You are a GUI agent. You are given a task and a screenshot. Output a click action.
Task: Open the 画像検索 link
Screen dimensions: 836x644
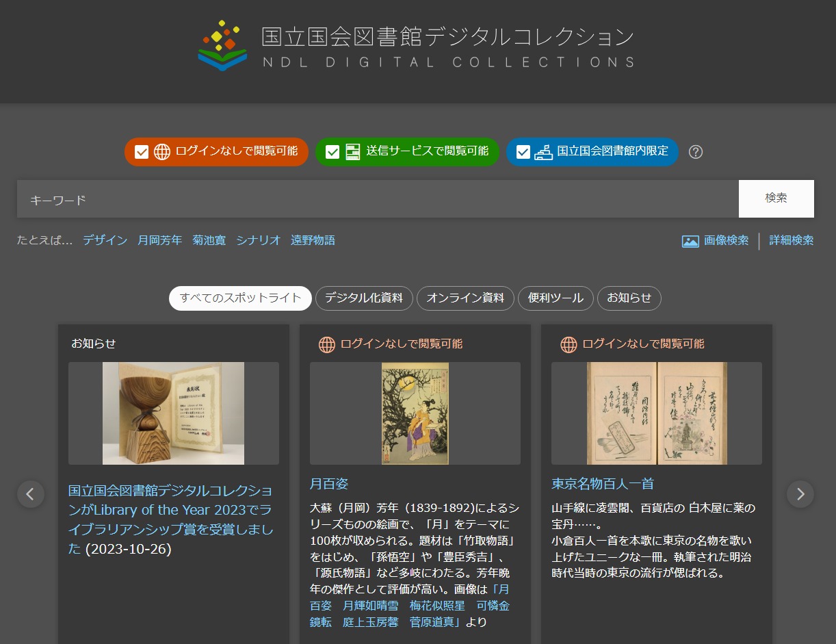[727, 241]
